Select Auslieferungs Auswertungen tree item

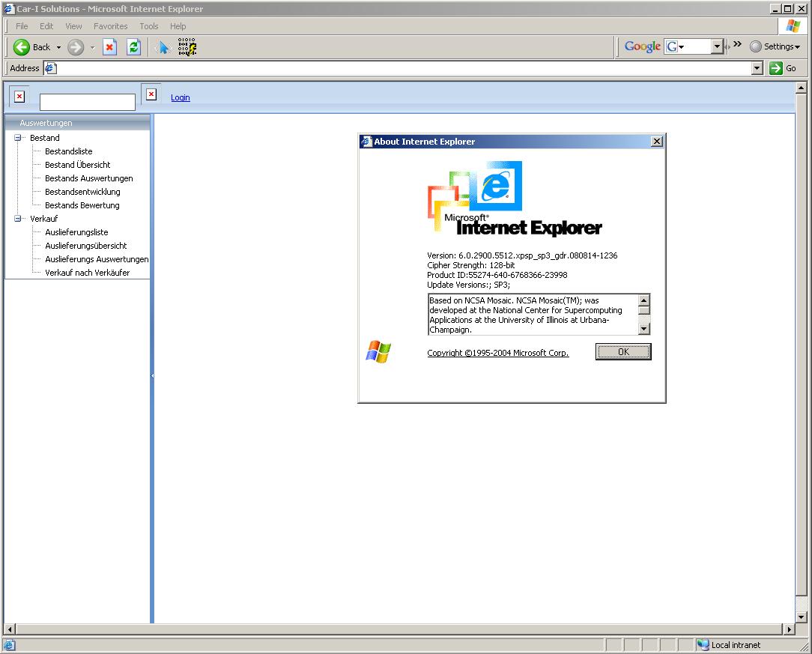click(97, 259)
